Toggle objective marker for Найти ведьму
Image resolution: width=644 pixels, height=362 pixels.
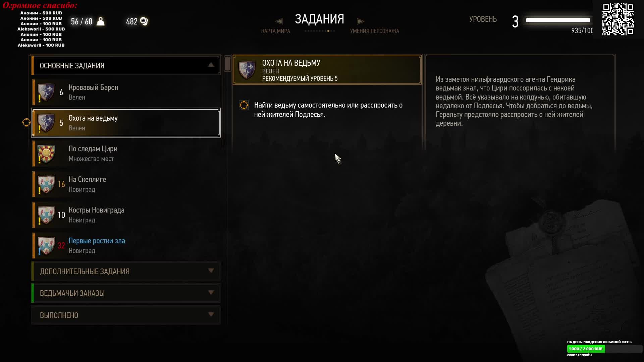[x=244, y=105]
